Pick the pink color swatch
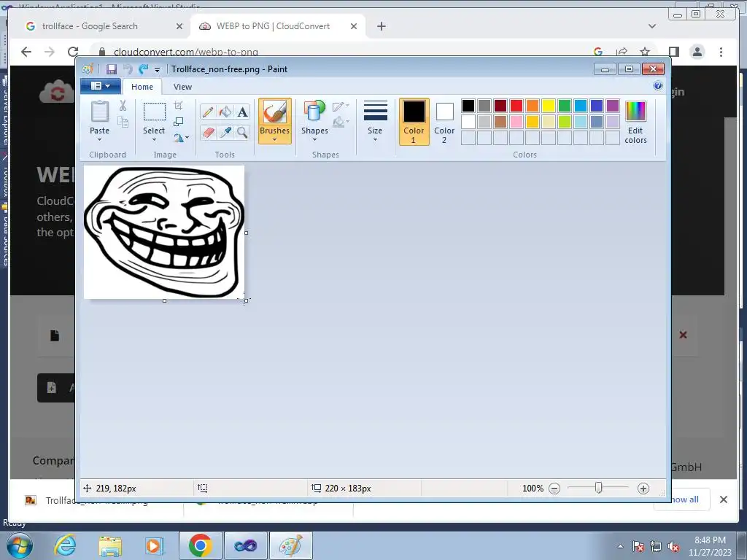747x560 pixels. coord(516,122)
